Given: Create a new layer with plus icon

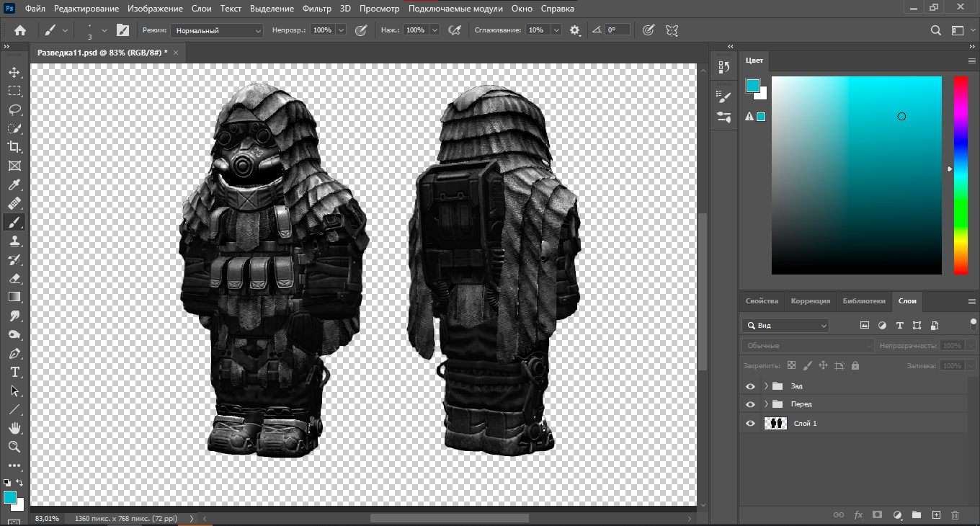Looking at the screenshot, I should [936, 515].
